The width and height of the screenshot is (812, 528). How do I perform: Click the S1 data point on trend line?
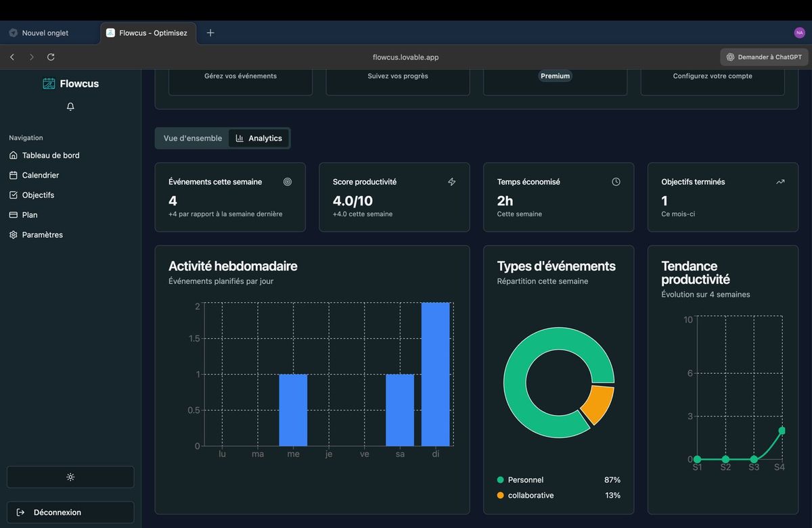[698, 459]
